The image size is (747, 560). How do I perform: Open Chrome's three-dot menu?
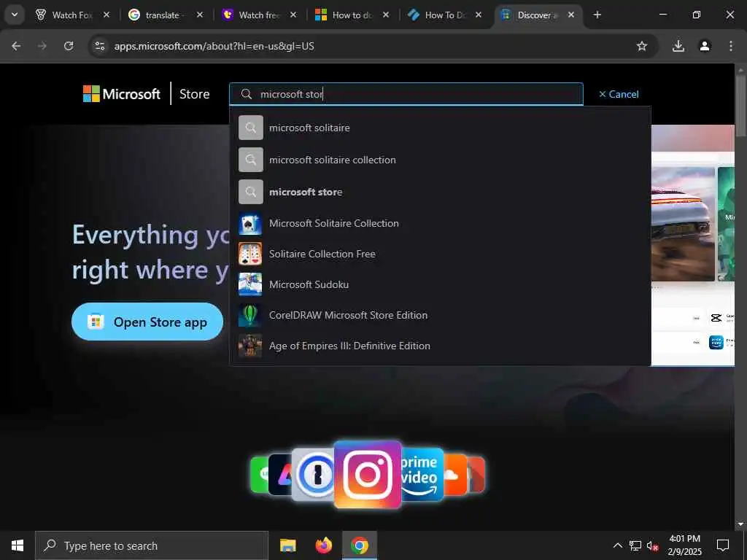(x=731, y=46)
